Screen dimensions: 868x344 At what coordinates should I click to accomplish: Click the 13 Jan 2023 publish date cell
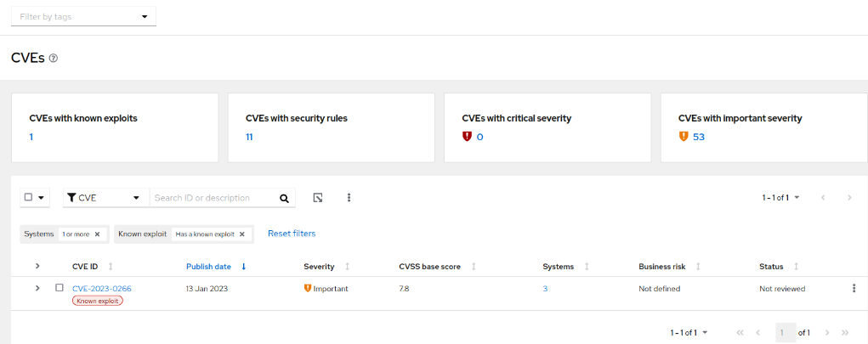point(207,289)
